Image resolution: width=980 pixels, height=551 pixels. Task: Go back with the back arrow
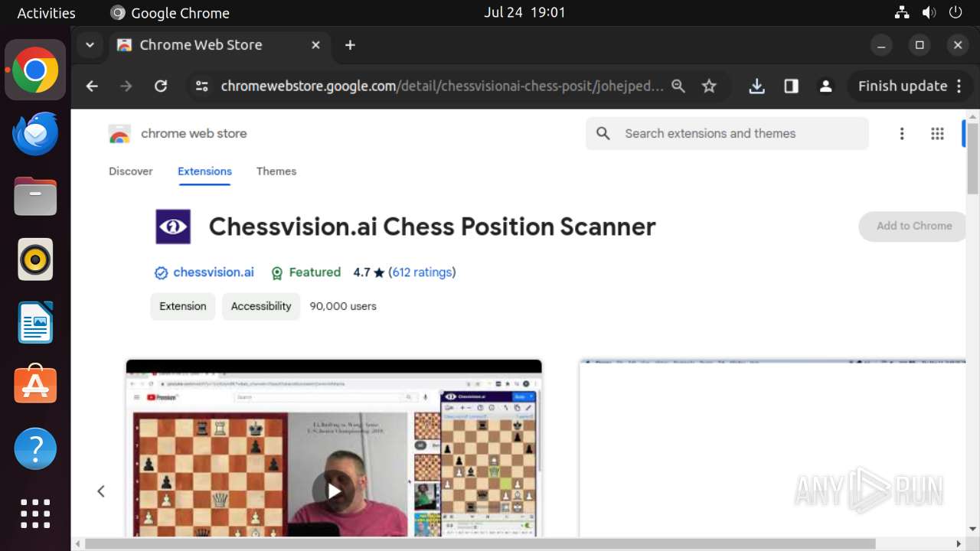(x=92, y=86)
